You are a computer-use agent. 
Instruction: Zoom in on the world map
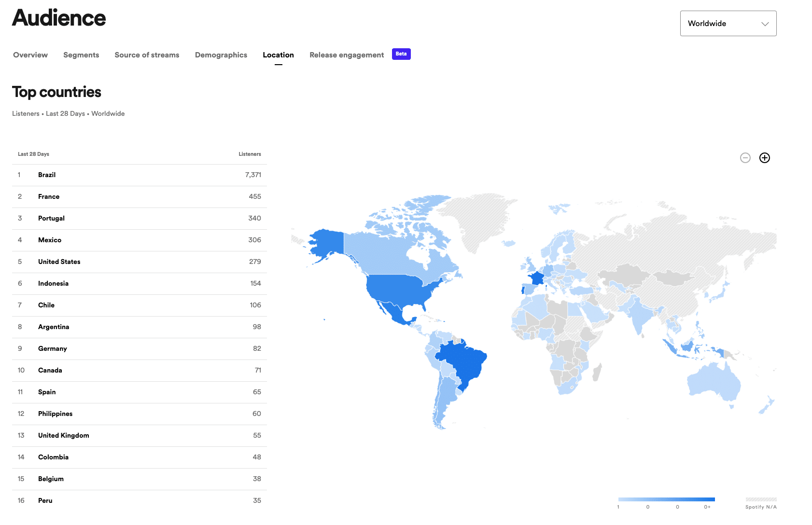[x=765, y=158]
